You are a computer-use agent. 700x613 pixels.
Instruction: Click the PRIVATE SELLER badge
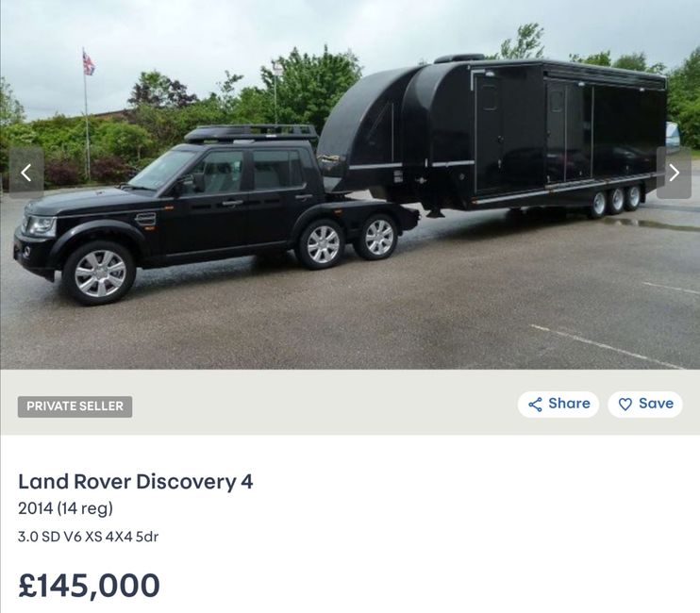pyautogui.click(x=75, y=406)
